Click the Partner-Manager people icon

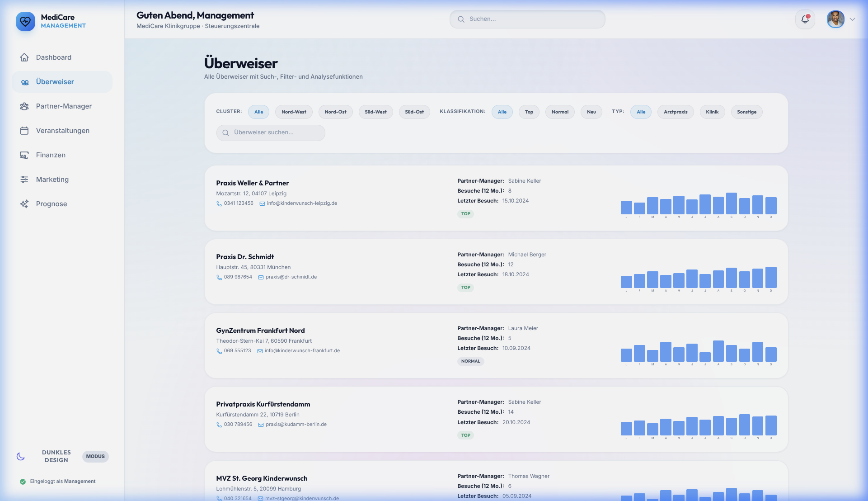pyautogui.click(x=24, y=106)
